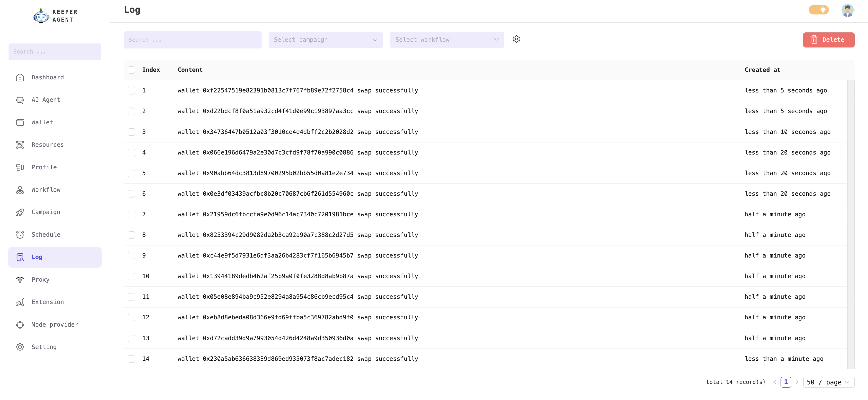
Task: Click 'total 14 record(s)' text
Action: coord(736,382)
